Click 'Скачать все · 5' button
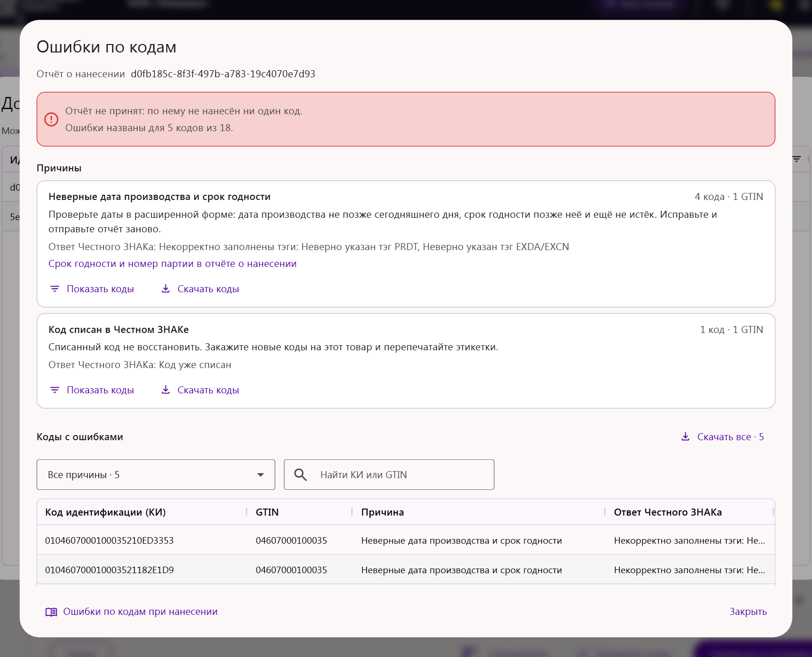The image size is (812, 657). [723, 437]
